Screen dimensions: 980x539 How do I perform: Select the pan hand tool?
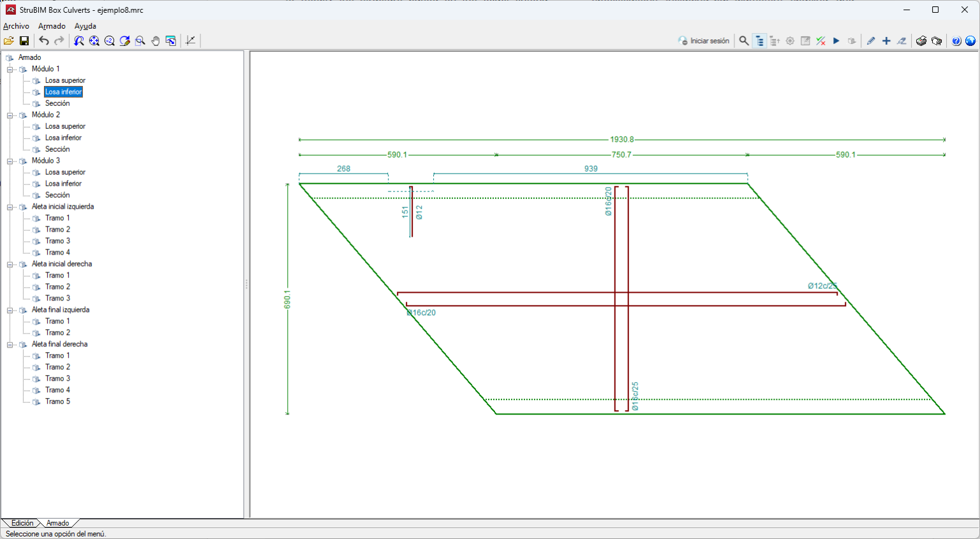click(x=156, y=40)
